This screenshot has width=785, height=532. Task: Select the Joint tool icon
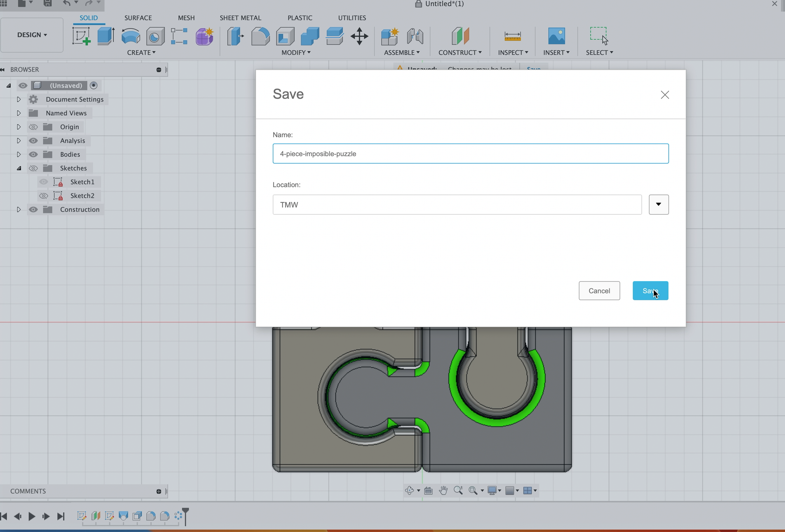415,36
